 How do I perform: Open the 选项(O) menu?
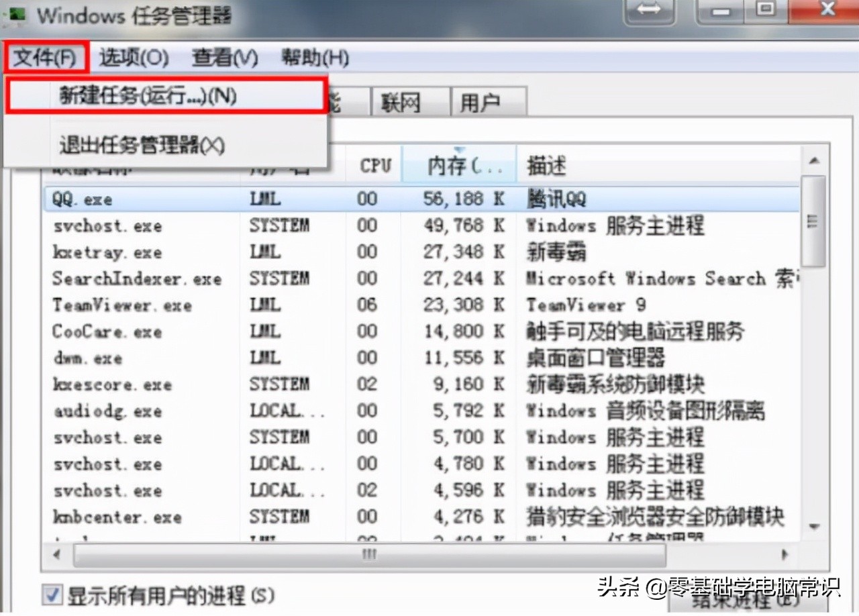(x=132, y=58)
